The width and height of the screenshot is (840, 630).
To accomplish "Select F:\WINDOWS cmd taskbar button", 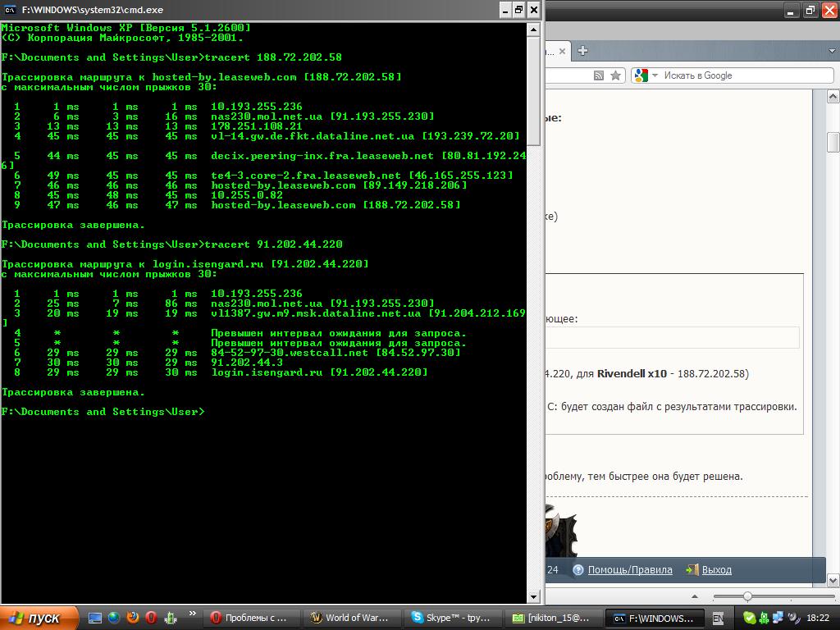I will click(x=654, y=618).
